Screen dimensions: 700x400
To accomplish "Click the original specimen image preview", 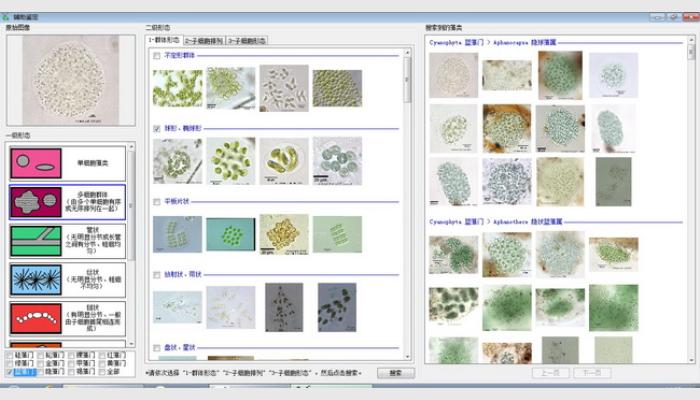I will point(68,81).
